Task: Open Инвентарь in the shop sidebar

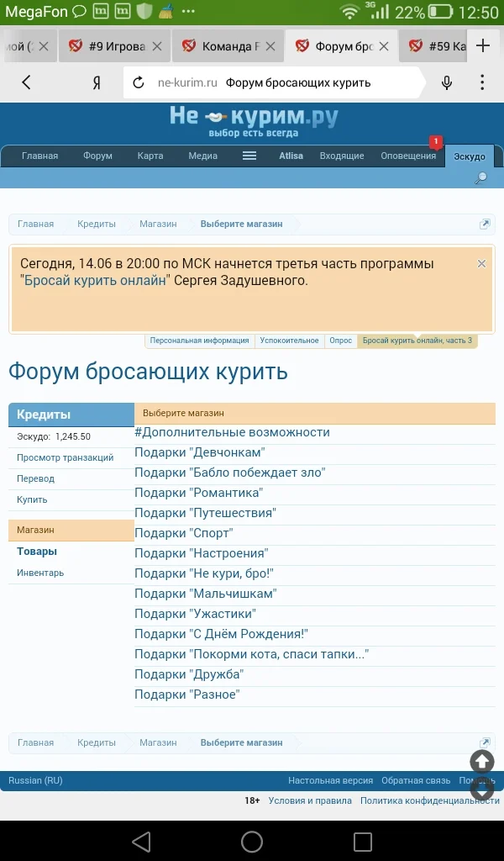Action: 40,573
